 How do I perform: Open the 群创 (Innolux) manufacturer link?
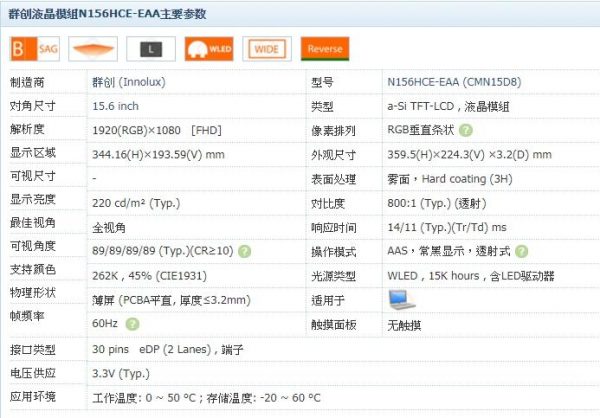tap(129, 82)
